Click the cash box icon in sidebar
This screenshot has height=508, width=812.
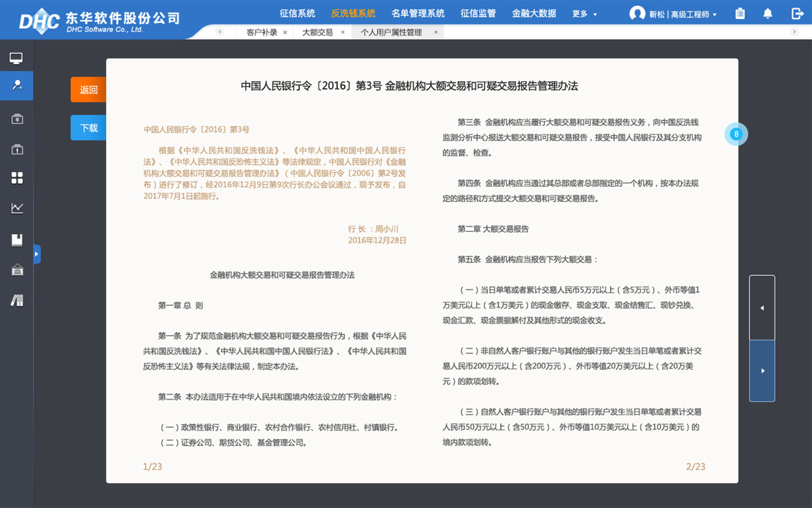click(16, 119)
